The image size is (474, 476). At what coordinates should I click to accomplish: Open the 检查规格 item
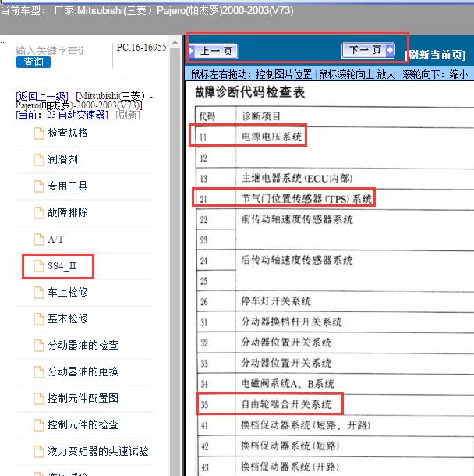point(68,133)
